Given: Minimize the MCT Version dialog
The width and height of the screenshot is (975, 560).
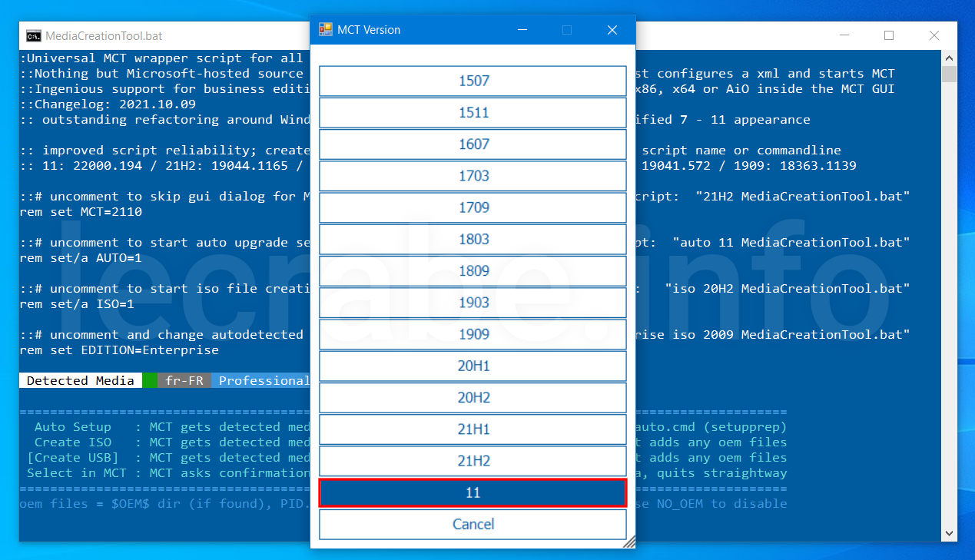Looking at the screenshot, I should tap(522, 30).
